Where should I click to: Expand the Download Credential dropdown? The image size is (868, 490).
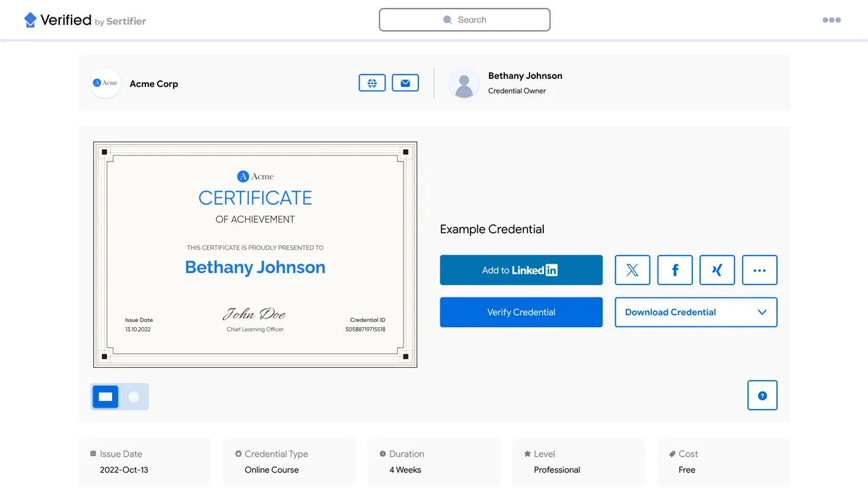click(x=695, y=312)
